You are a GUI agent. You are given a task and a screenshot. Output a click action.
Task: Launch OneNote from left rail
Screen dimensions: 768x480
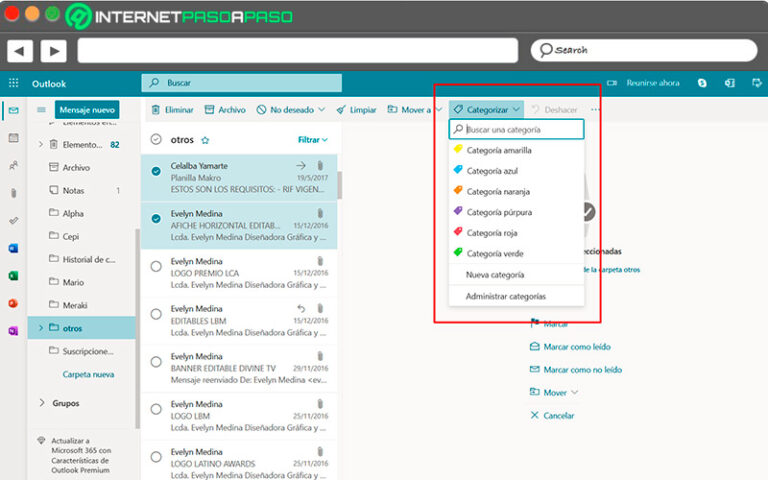[x=13, y=331]
